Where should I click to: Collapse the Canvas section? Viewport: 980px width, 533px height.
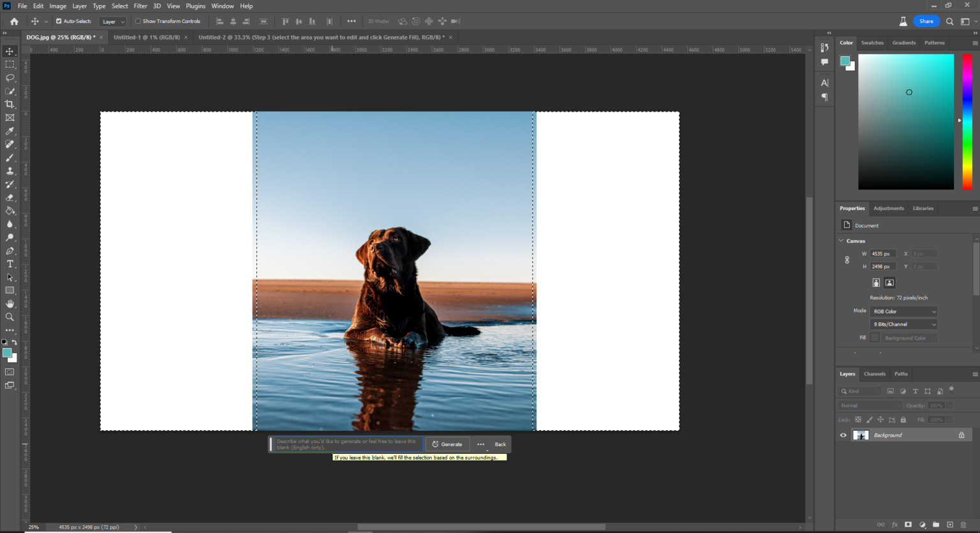pyautogui.click(x=841, y=241)
